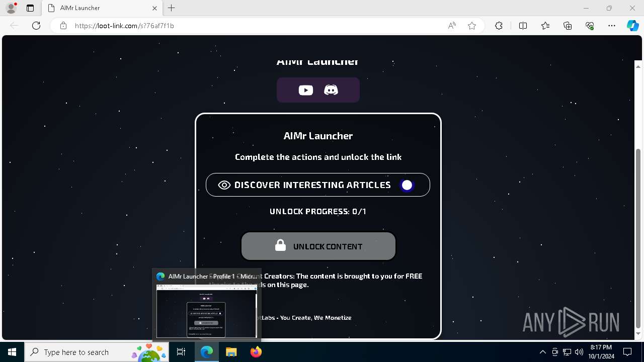The height and width of the screenshot is (362, 644).
Task: Close the AIMr Launcher tab
Action: tap(154, 8)
